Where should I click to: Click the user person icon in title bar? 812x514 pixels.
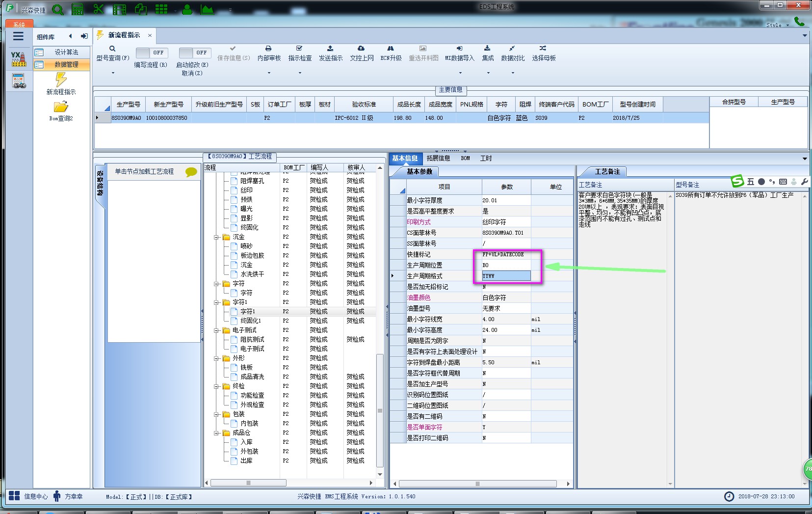(x=187, y=9)
